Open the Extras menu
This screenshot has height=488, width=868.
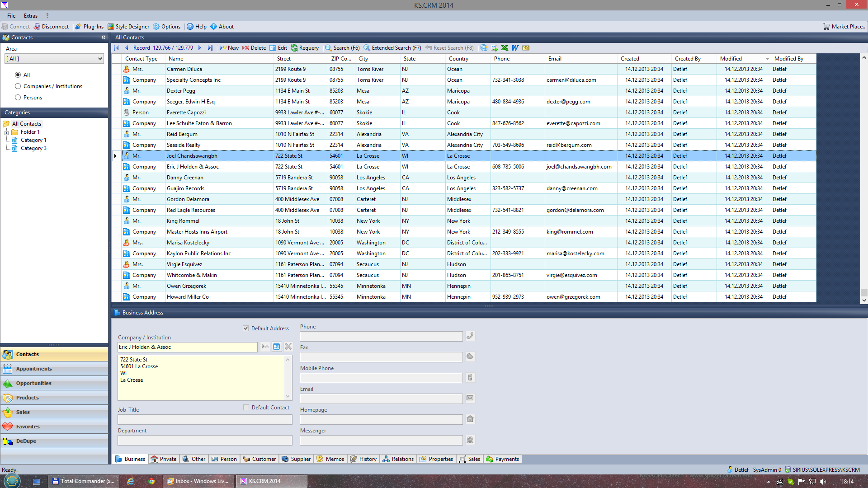(x=30, y=15)
